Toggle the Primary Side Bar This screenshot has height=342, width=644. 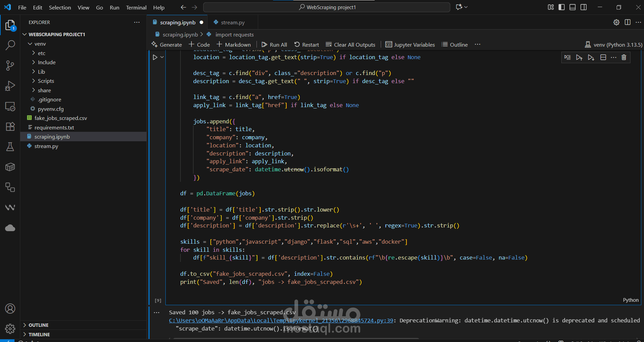coord(562,7)
